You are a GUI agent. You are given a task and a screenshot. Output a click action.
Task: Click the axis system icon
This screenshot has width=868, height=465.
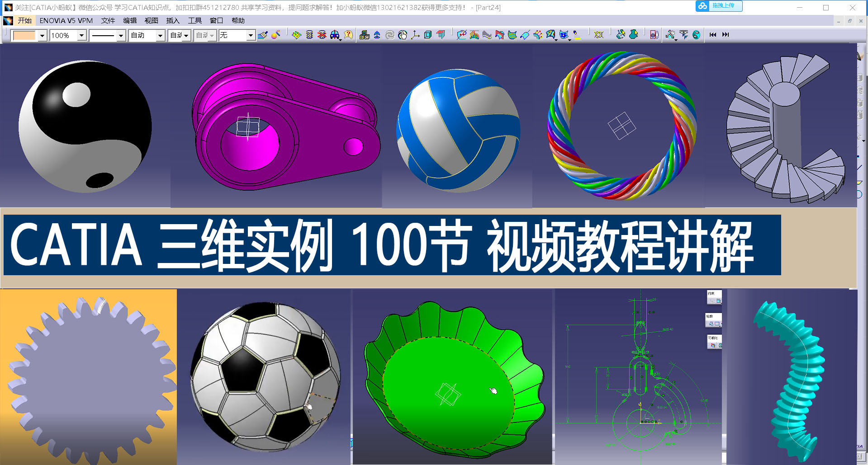click(x=415, y=35)
